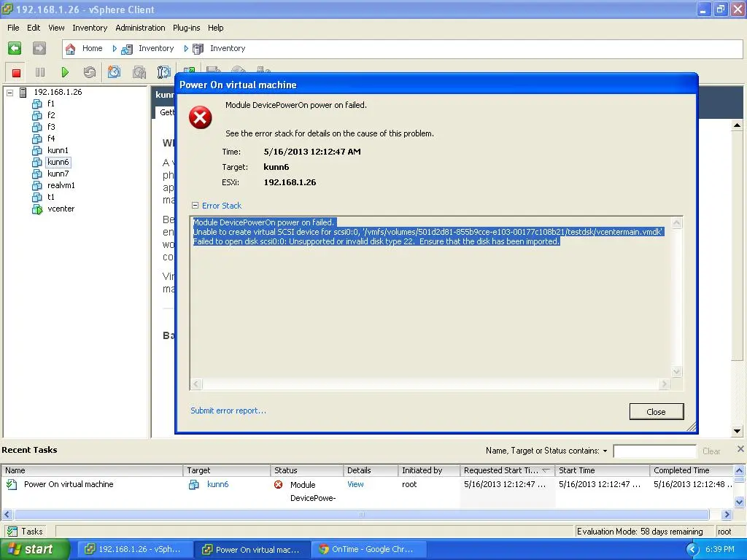Screen dimensions: 747x560
Task: Click the Submit error report link
Action: tap(228, 411)
